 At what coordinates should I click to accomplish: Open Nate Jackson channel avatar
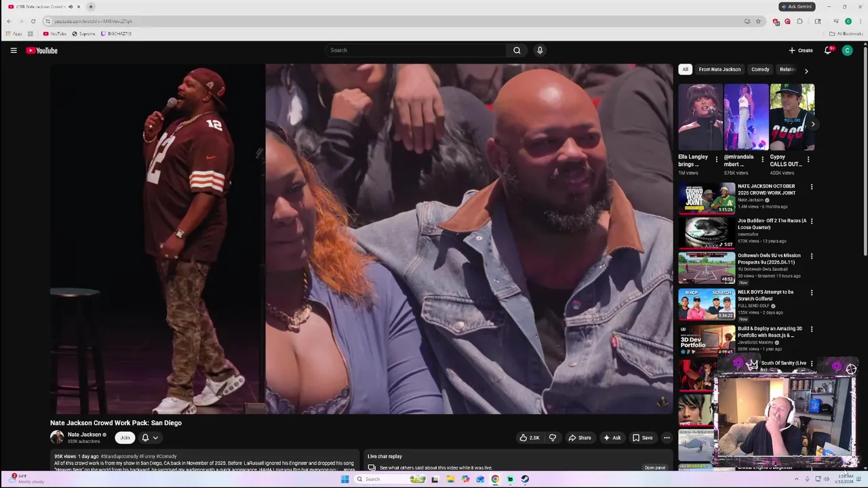click(x=57, y=438)
